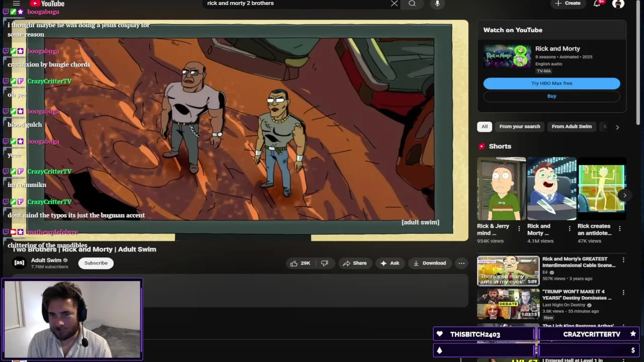The width and height of the screenshot is (644, 362).
Task: Open the Rick creates an antidote Short
Action: click(602, 189)
